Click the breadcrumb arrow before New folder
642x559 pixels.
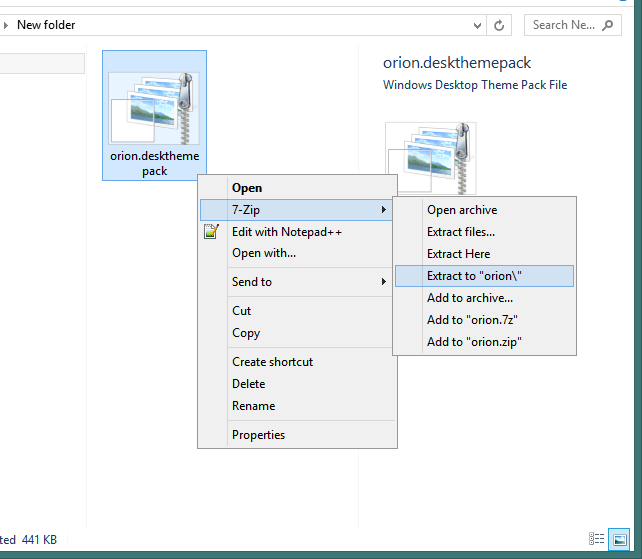pos(7,25)
